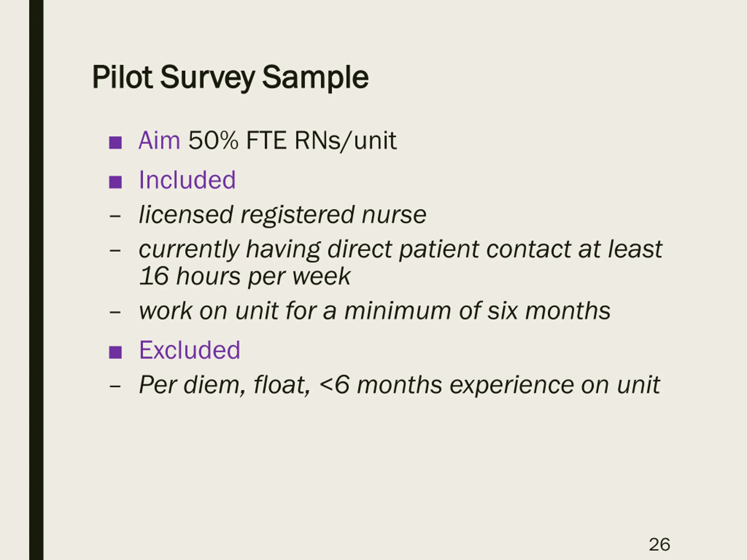Click the 16 hours per week text

[x=245, y=276]
